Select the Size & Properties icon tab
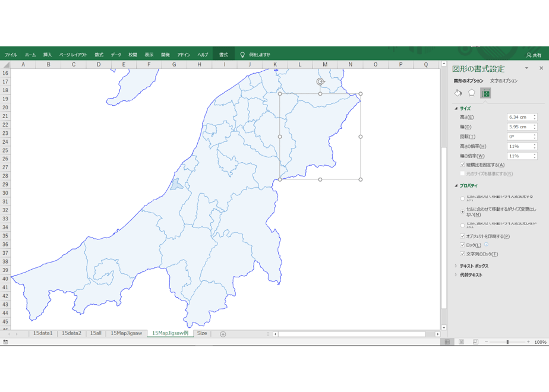The height and width of the screenshot is (392, 549). pos(485,93)
